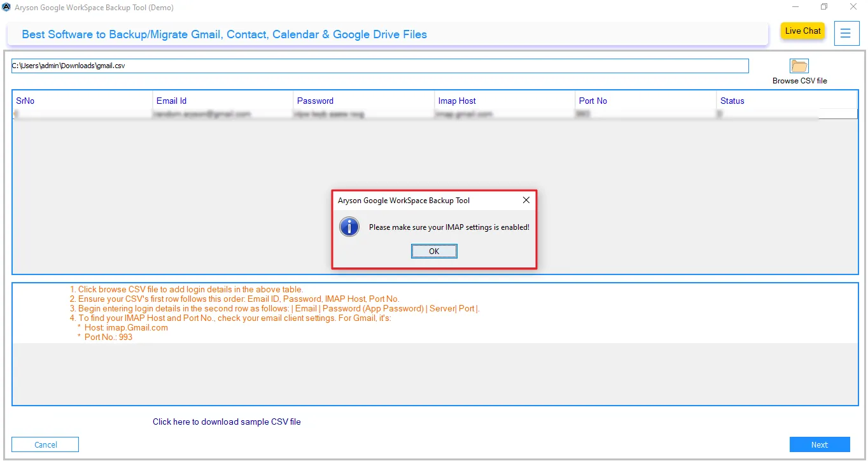Close the IMAP warning dialog
The height and width of the screenshot is (461, 868).
[x=526, y=200]
